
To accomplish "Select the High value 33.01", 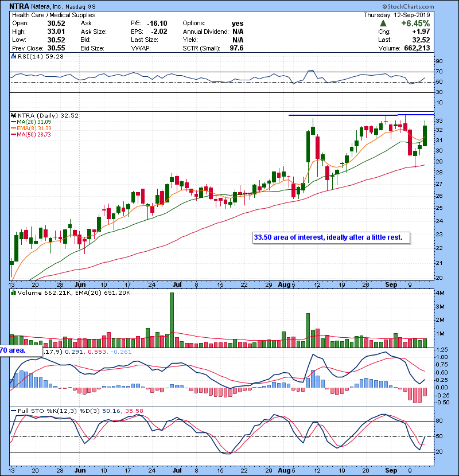I will pyautogui.click(x=56, y=32).
